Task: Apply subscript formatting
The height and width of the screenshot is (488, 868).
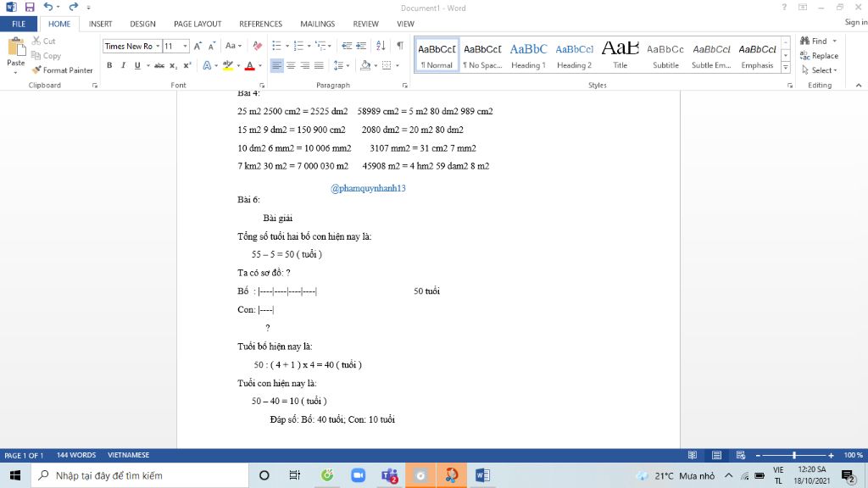Action: coord(173,65)
